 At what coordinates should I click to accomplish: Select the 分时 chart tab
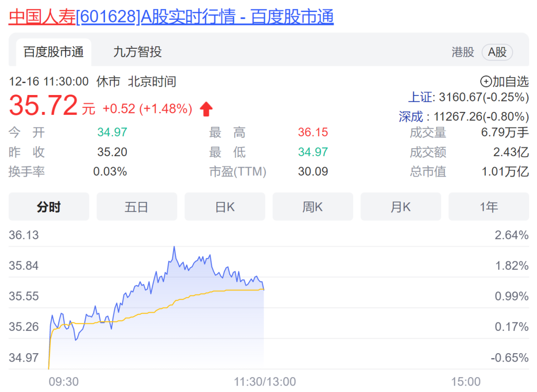click(49, 206)
